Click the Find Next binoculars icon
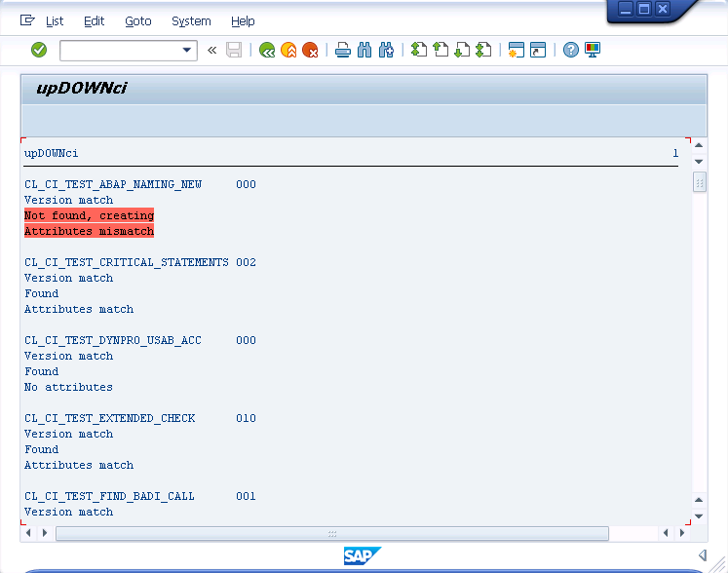 point(386,50)
